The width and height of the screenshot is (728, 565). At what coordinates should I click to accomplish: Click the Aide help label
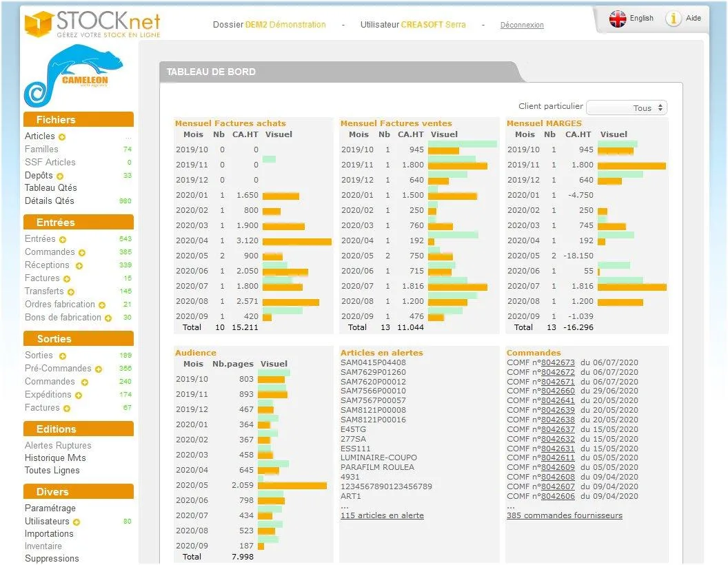coord(693,18)
